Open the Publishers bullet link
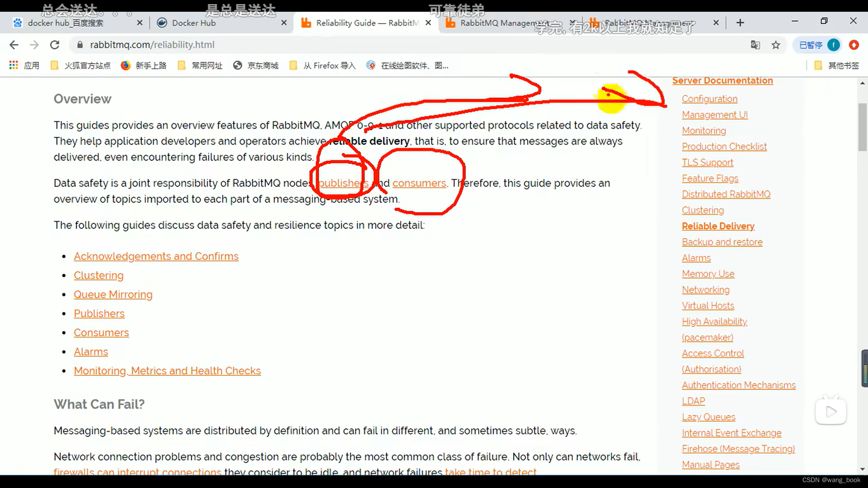Image resolution: width=868 pixels, height=488 pixels. coord(99,314)
